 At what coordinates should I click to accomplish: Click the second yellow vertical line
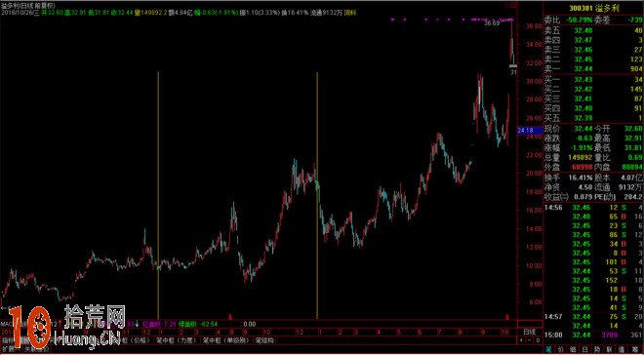[x=317, y=195]
